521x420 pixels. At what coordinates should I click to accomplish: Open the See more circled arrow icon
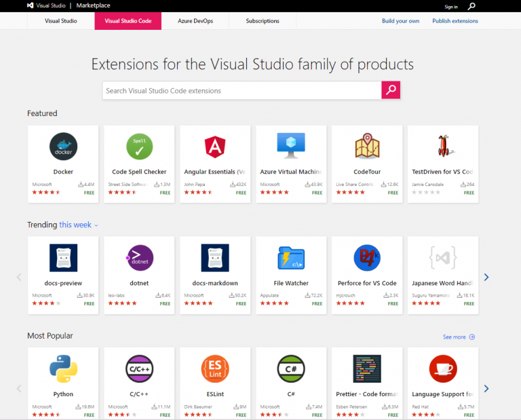472,337
